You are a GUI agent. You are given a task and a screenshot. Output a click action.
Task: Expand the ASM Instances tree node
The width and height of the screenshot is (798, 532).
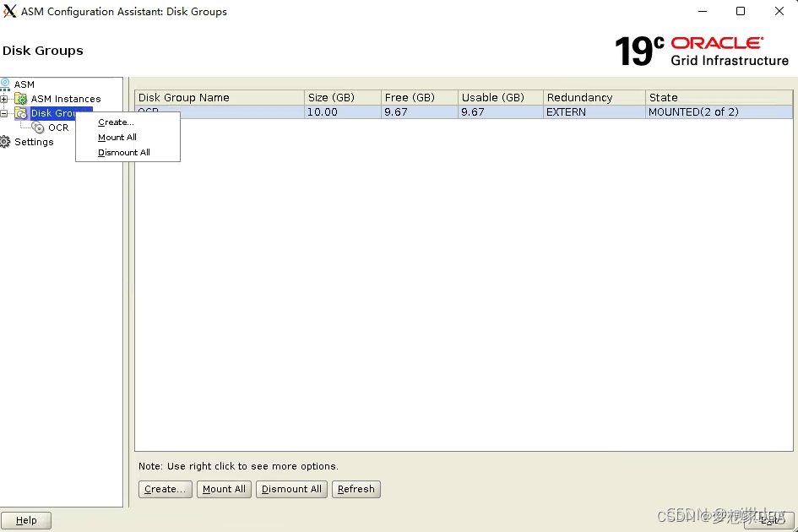coord(4,99)
